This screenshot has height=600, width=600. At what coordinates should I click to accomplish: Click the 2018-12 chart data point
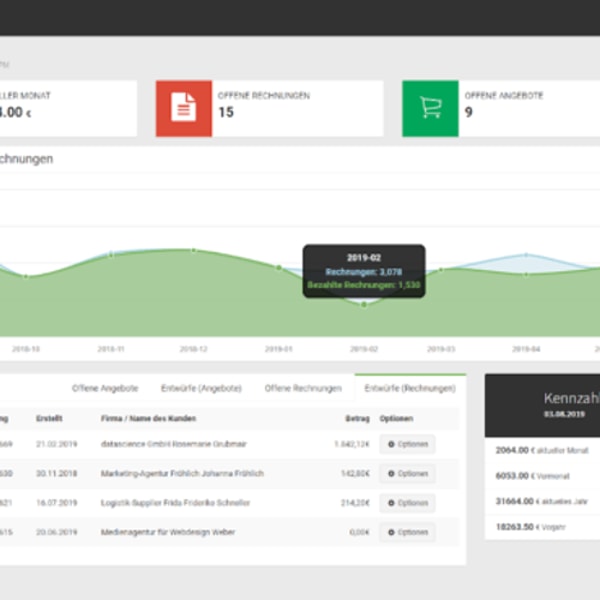[x=194, y=250]
